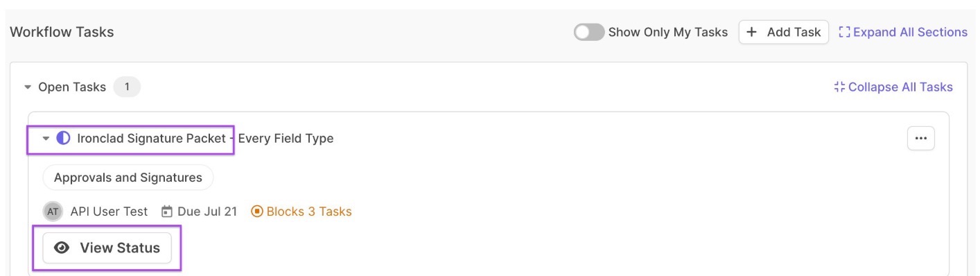Collapse the Open Tasks section arrow
Viewport: 980px width, 276px height.
point(28,87)
